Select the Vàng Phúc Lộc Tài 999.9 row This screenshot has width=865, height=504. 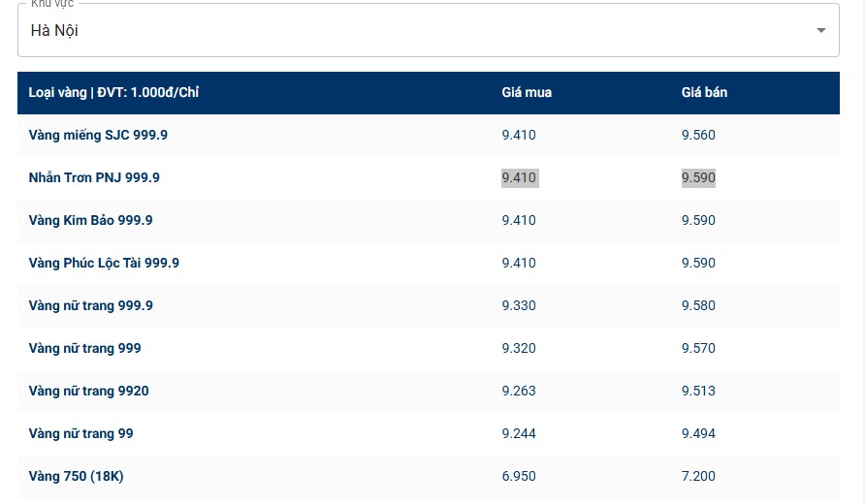click(x=104, y=263)
